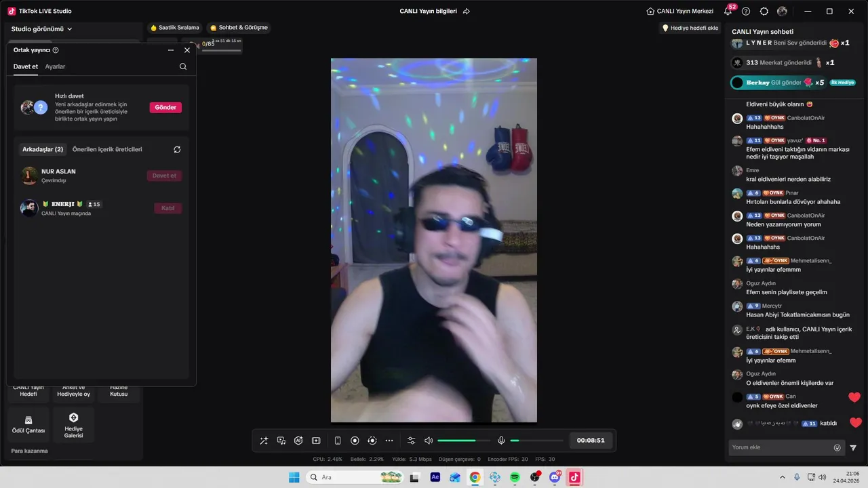
Task: Open Spotify from the taskbar
Action: click(515, 477)
